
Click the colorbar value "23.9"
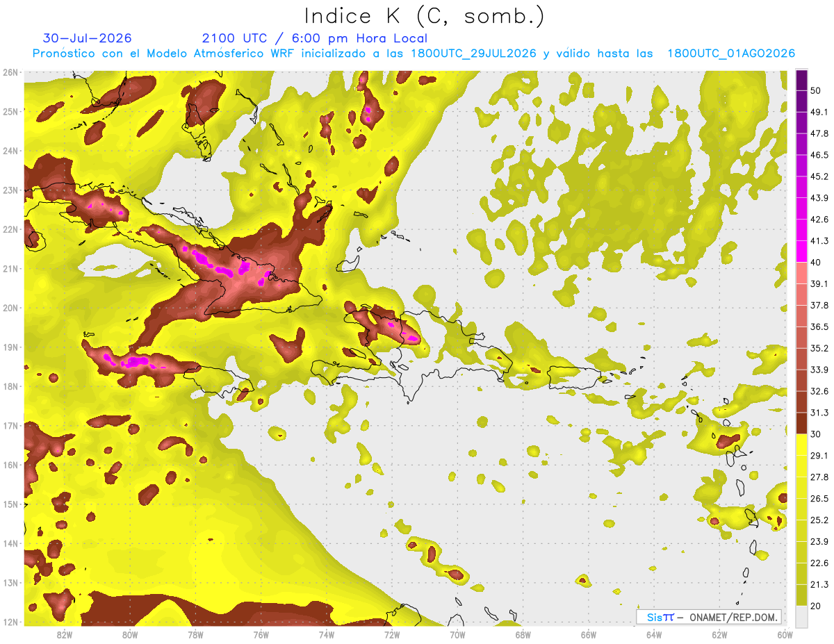pyautogui.click(x=819, y=542)
